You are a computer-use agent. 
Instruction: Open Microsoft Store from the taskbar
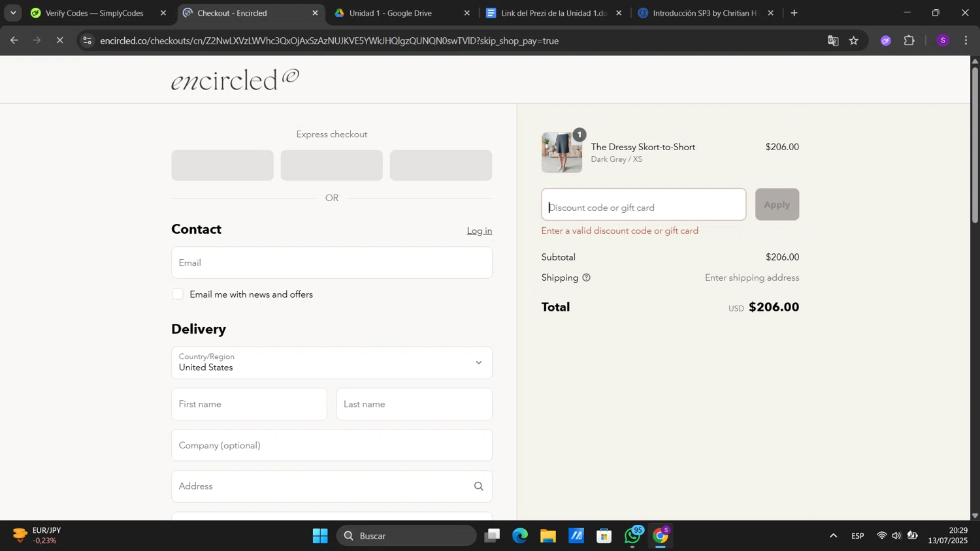(604, 536)
